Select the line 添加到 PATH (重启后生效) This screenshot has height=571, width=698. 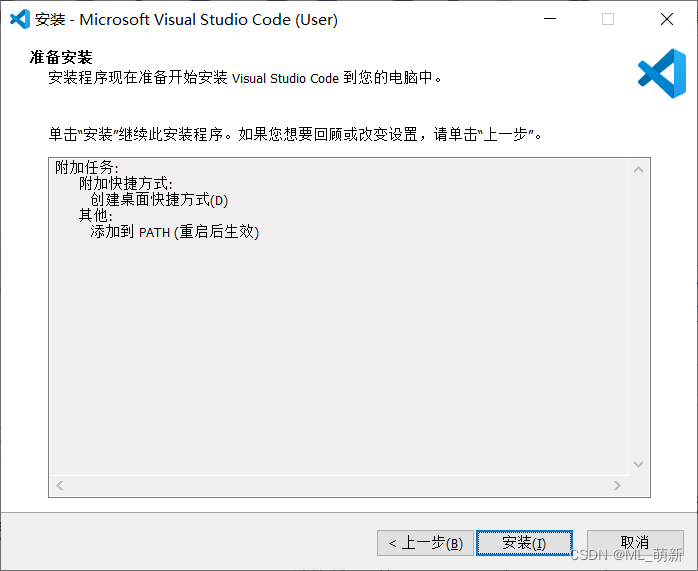click(174, 232)
